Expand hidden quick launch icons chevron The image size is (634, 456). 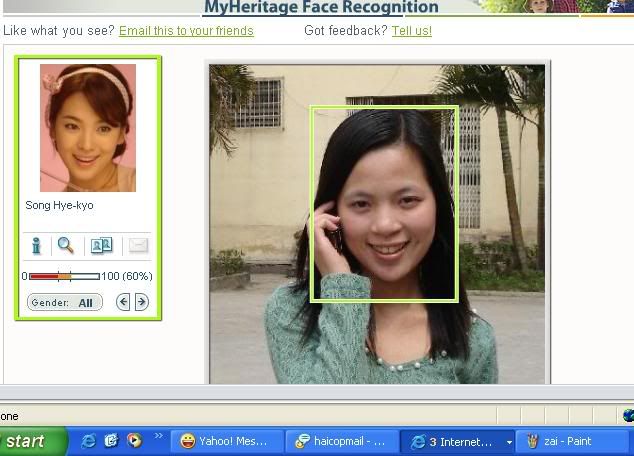(x=158, y=435)
